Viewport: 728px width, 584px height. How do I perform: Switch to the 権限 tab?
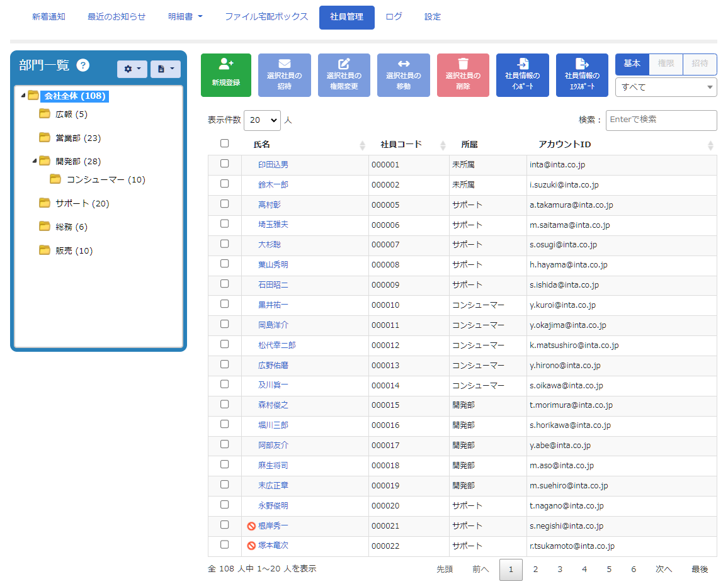point(666,64)
